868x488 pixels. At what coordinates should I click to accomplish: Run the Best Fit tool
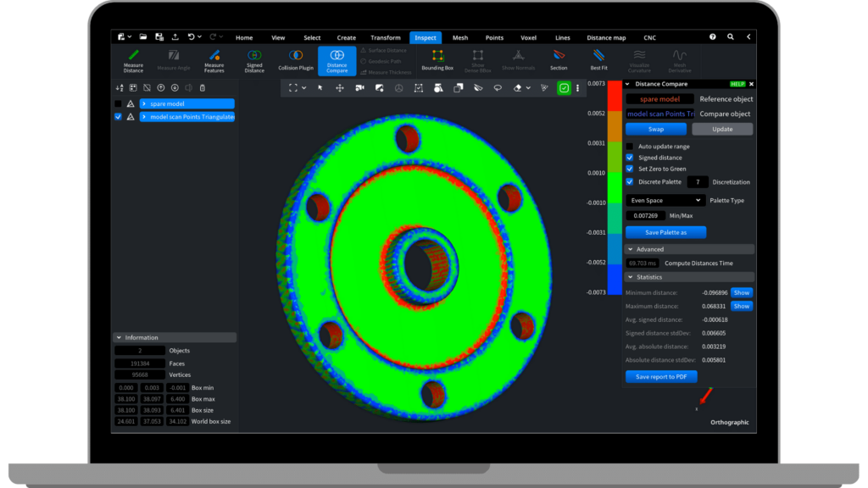click(598, 59)
